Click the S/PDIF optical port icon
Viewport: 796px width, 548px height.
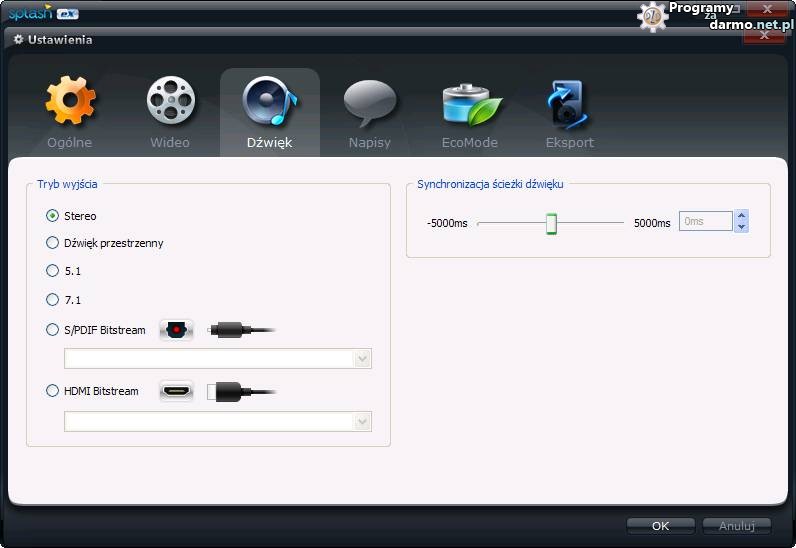pyautogui.click(x=176, y=330)
